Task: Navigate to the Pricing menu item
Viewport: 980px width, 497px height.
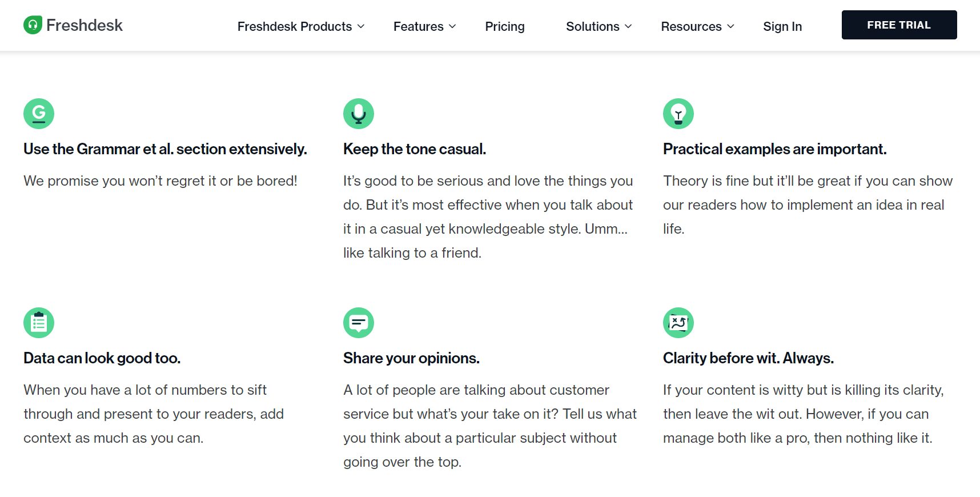Action: click(504, 26)
